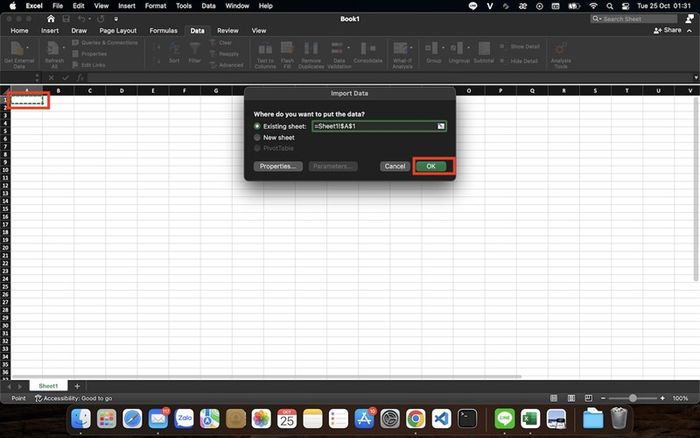Add a new sheet with the plus icon
This screenshot has height=438, width=700.
pos(77,386)
